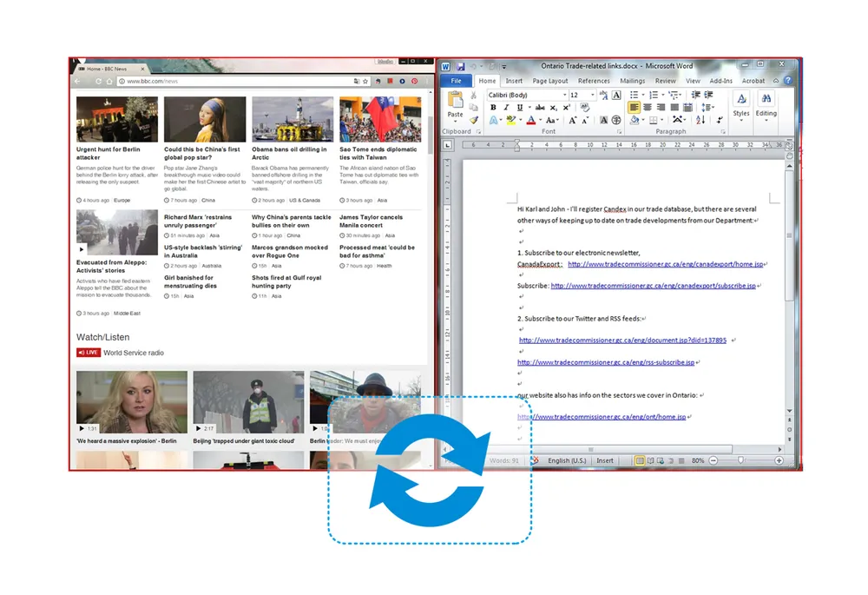The height and width of the screenshot is (595, 868).
Task: Select the Home - BBC News browser tab
Action: coord(110,69)
